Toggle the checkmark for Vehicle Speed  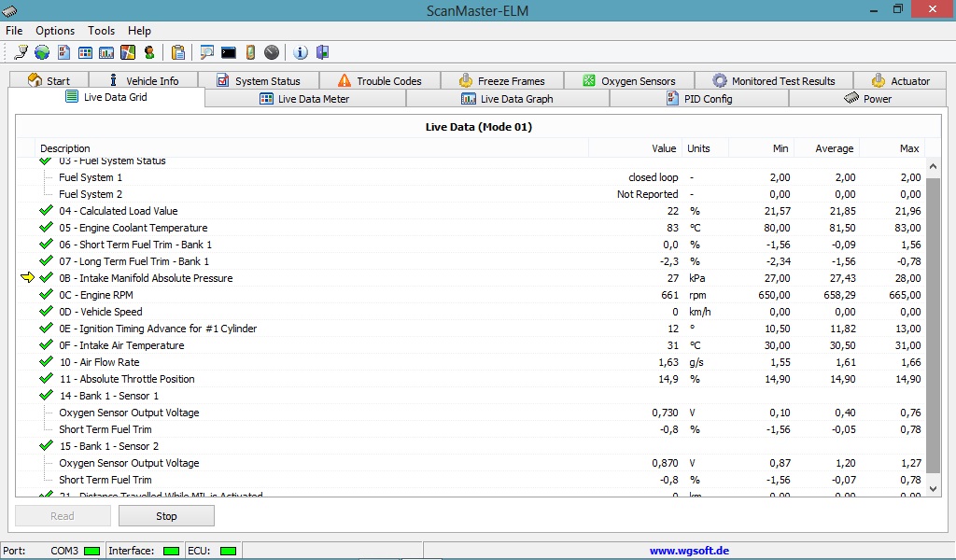click(x=46, y=311)
